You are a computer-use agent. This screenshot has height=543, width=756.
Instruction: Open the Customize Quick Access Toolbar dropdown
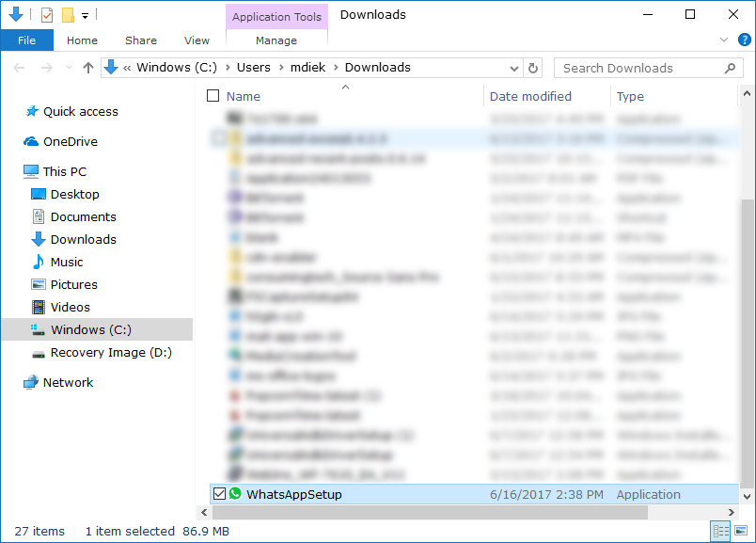pos(85,14)
